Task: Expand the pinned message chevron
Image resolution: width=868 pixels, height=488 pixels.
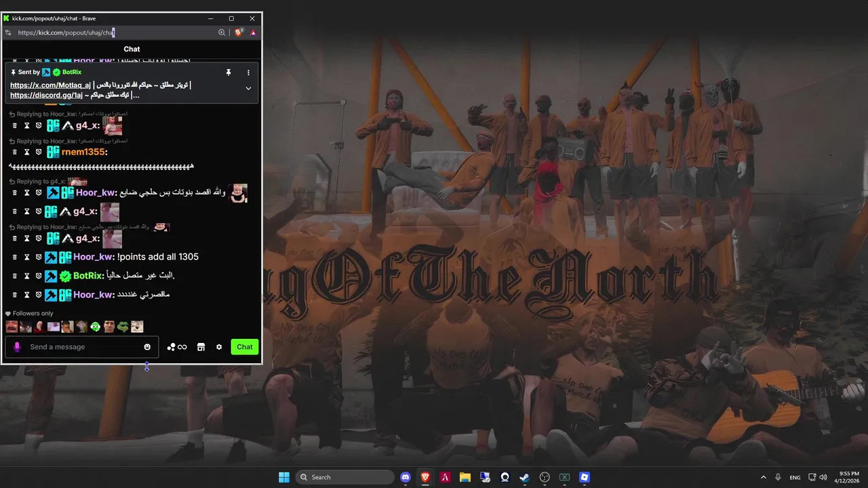Action: coord(248,88)
